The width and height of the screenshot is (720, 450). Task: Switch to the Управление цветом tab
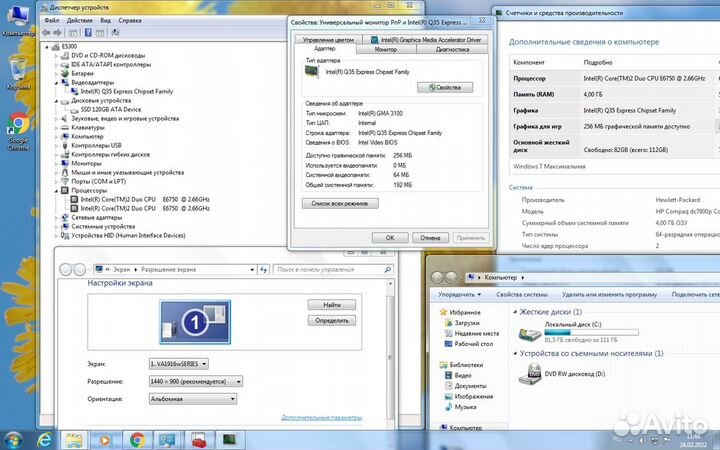pos(328,40)
